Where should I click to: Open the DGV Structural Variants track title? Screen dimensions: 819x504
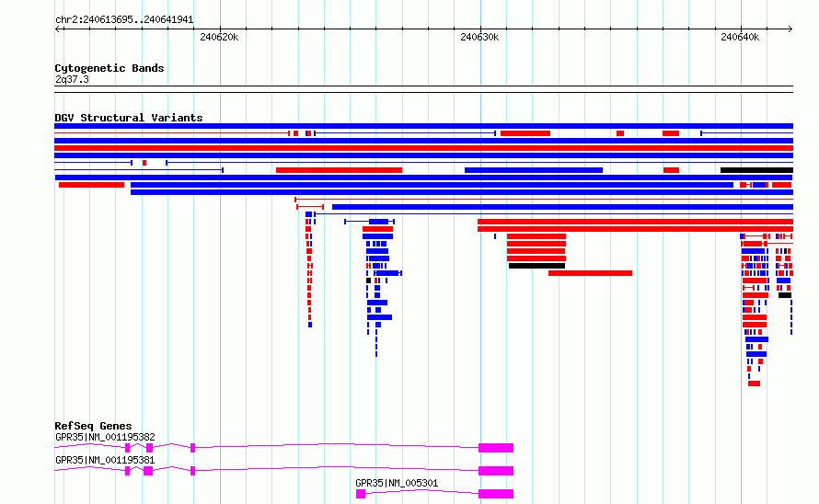[129, 118]
